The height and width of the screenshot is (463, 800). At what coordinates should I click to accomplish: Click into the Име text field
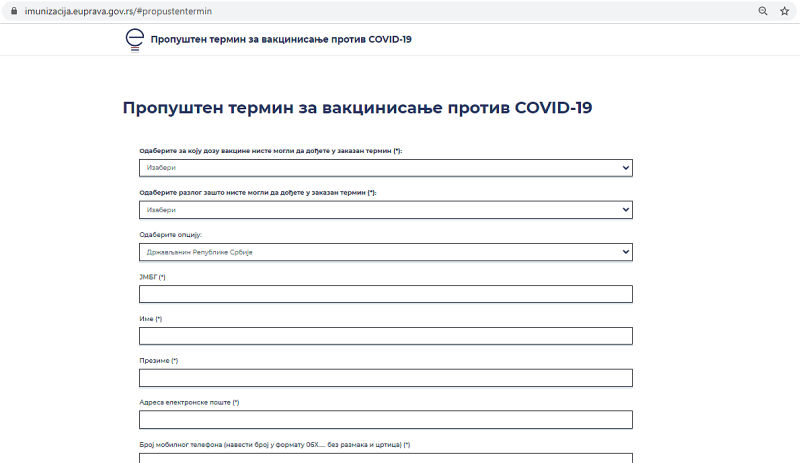tap(385, 336)
